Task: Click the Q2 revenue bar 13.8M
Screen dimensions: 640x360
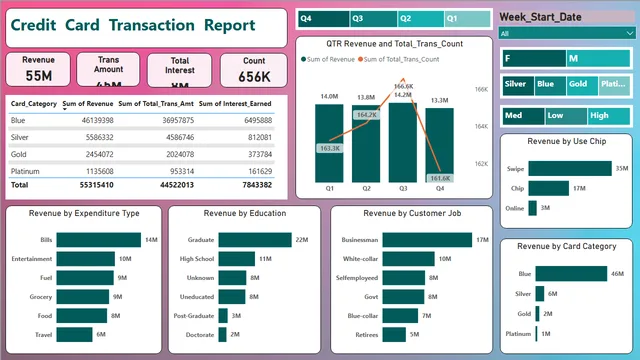Action: coord(366,143)
